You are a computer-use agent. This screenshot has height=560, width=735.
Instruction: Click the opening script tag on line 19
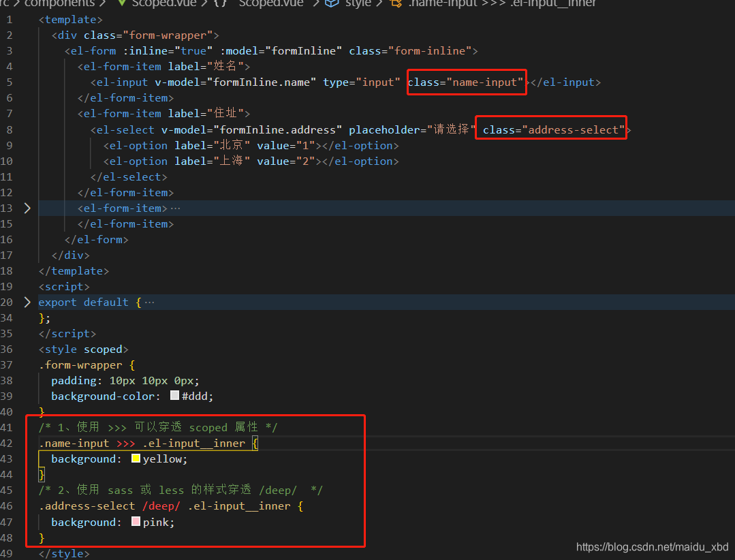64,286
